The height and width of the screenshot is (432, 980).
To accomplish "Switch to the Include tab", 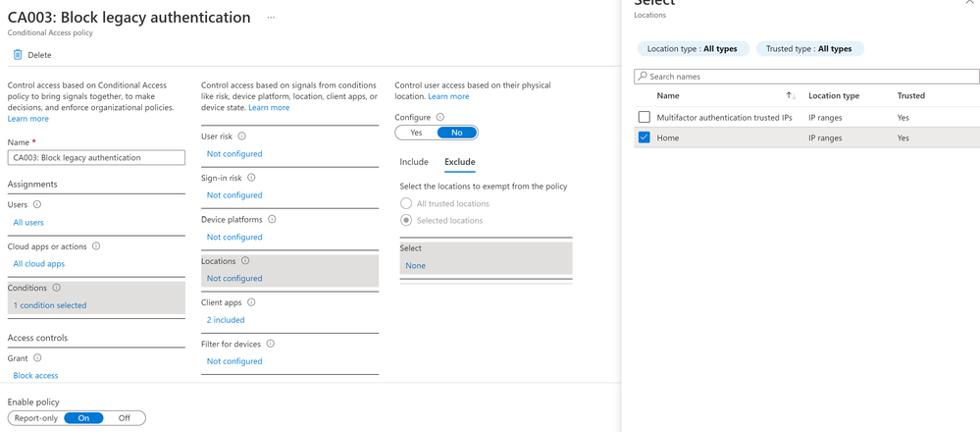I will [414, 162].
